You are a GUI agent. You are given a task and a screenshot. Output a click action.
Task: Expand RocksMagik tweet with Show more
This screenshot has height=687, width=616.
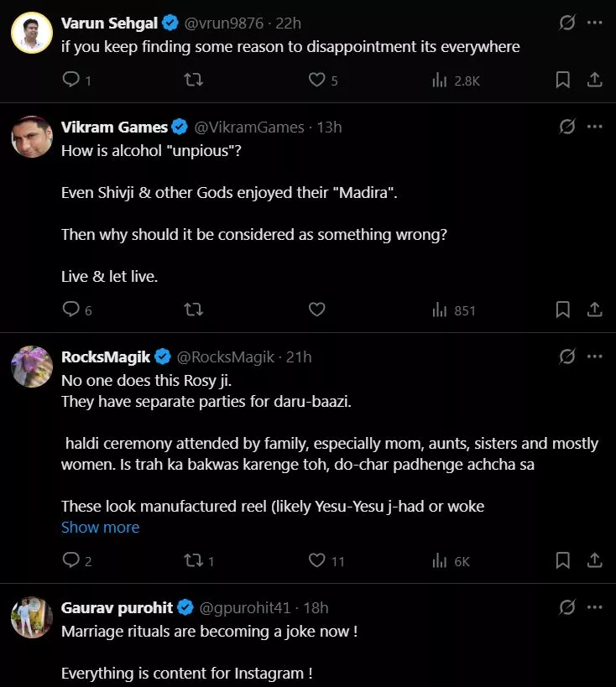100,527
